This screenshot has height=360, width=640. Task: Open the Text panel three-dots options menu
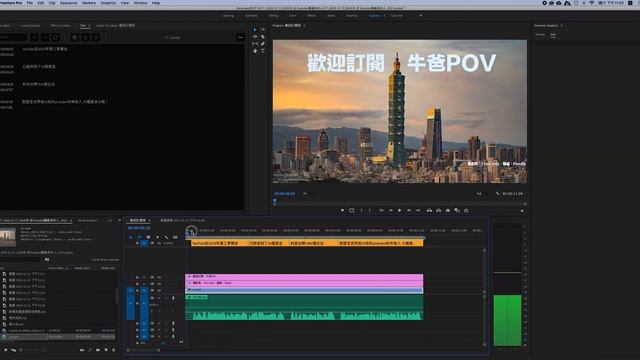[240, 37]
